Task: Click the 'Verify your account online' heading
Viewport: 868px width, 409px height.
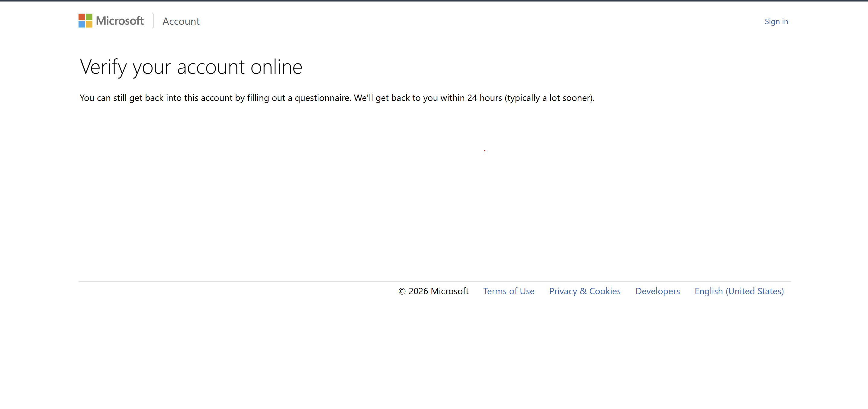Action: click(191, 67)
